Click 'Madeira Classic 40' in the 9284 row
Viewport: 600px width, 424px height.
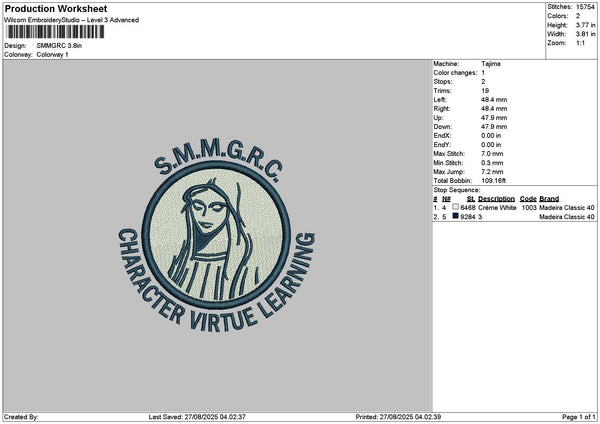tap(567, 217)
